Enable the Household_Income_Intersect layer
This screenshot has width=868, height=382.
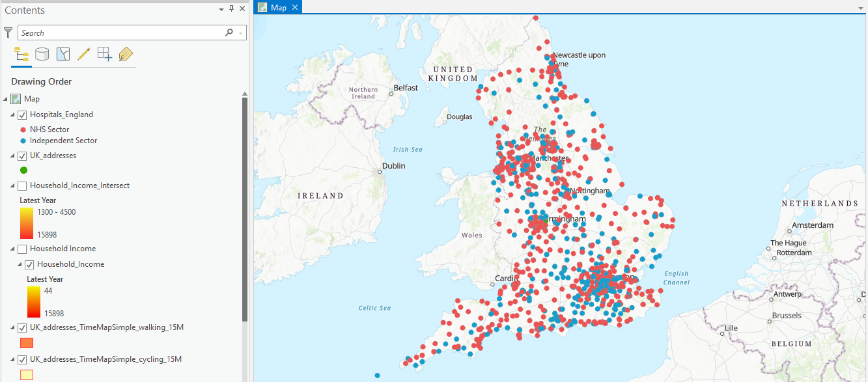(x=22, y=186)
